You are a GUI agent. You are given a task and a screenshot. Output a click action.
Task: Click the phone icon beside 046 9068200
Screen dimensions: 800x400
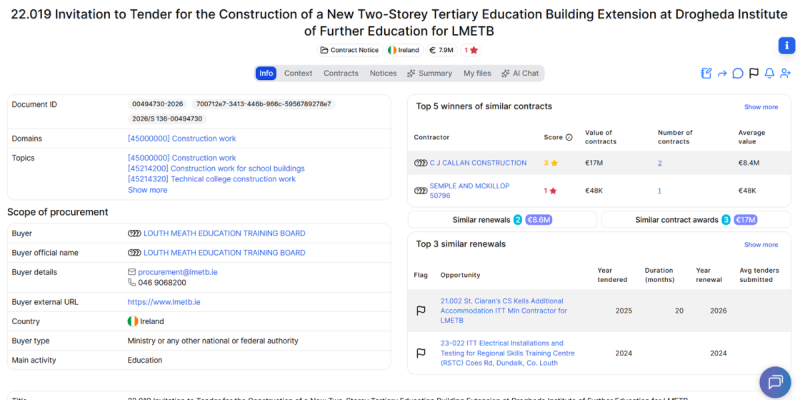tap(132, 282)
